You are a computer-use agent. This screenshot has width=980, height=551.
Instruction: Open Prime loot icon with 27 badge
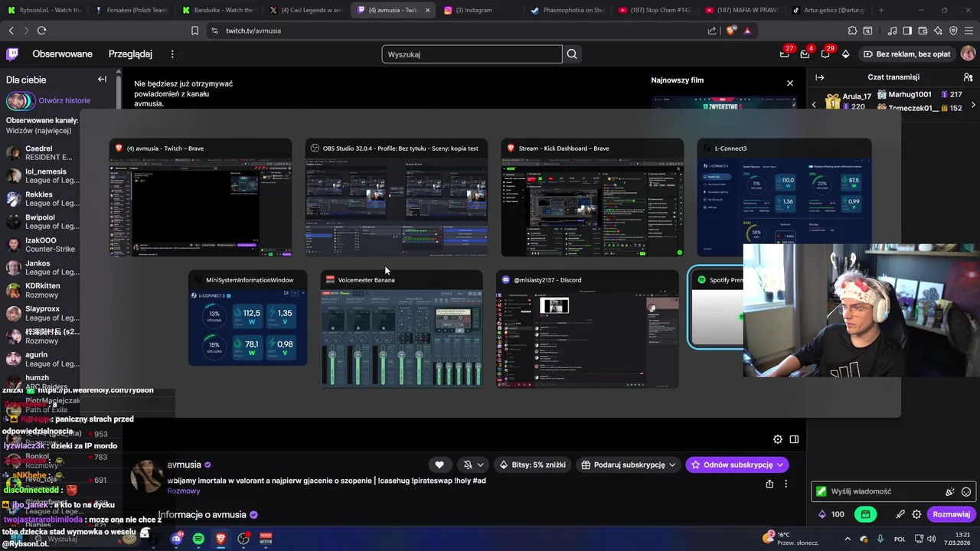(785, 54)
